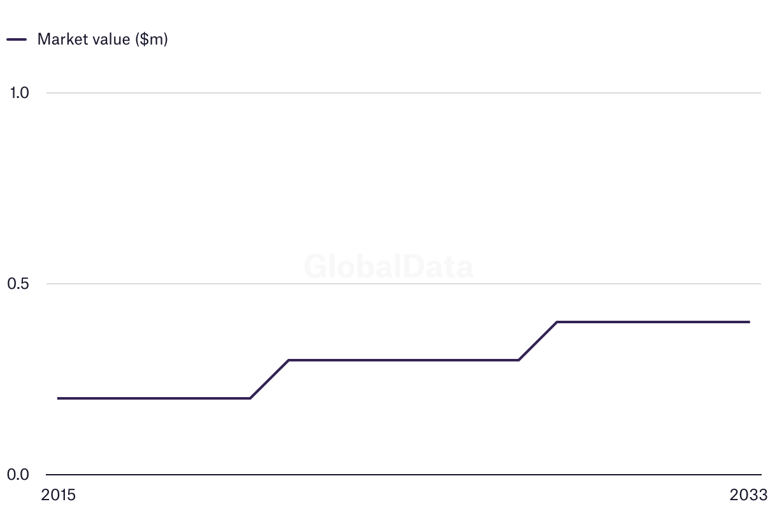This screenshot has width=777, height=532.
Task: Click the 0.0 y-axis label
Action: 20,475
